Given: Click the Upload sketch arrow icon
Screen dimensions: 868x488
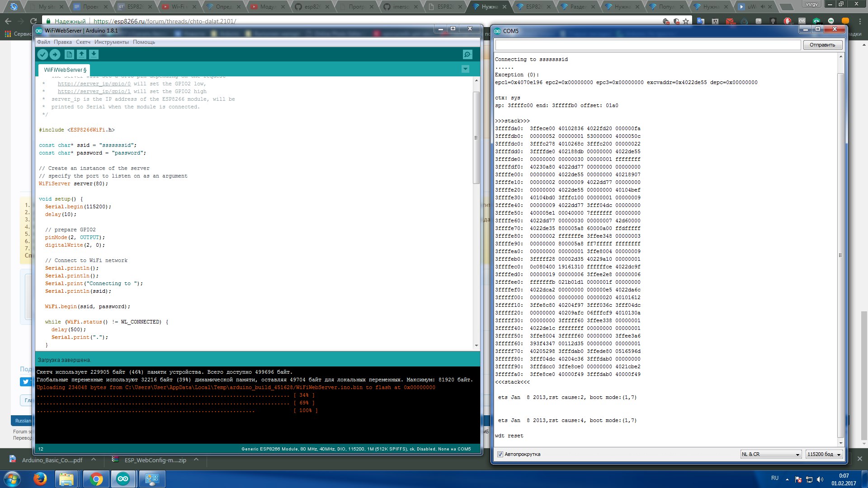Looking at the screenshot, I should point(55,55).
